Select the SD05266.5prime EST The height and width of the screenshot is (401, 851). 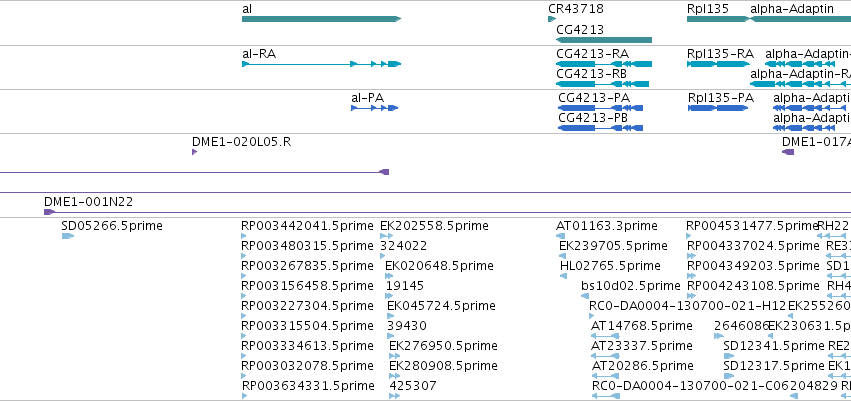click(68, 236)
